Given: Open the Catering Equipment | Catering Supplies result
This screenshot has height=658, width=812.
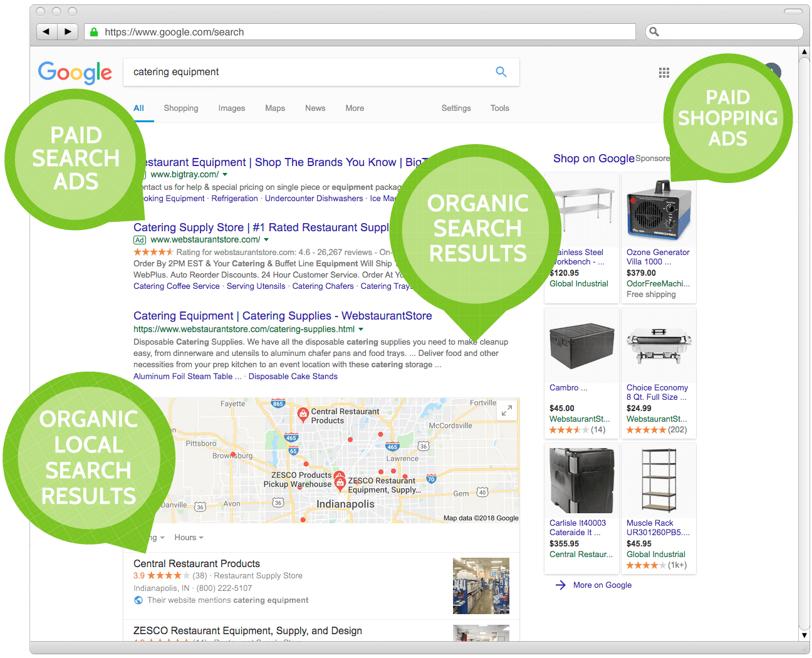Looking at the screenshot, I should click(283, 316).
